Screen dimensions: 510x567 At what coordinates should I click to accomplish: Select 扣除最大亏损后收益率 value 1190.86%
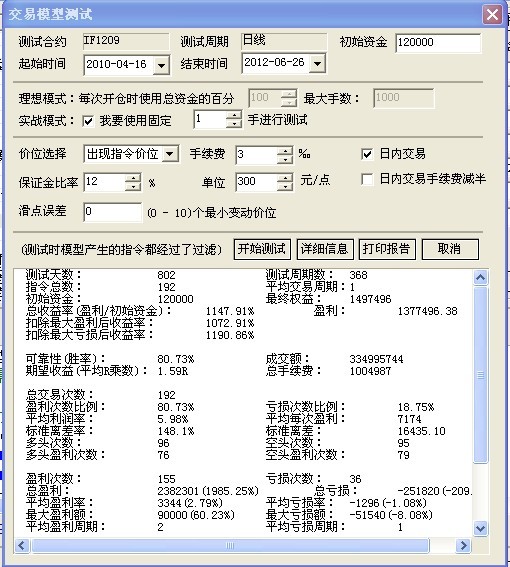(230, 336)
